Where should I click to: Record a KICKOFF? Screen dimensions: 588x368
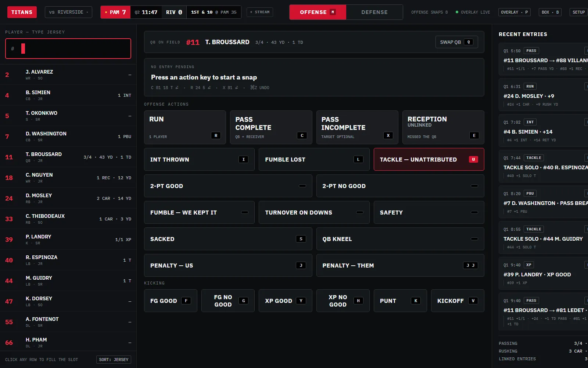click(458, 301)
